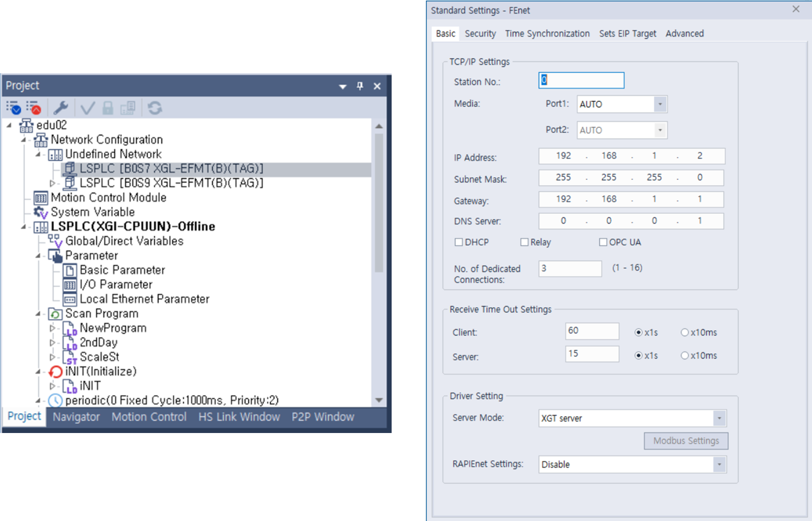Viewport: 812px width, 521px height.
Task: Expand all nodes with the blue expand icon
Action: pos(14,107)
